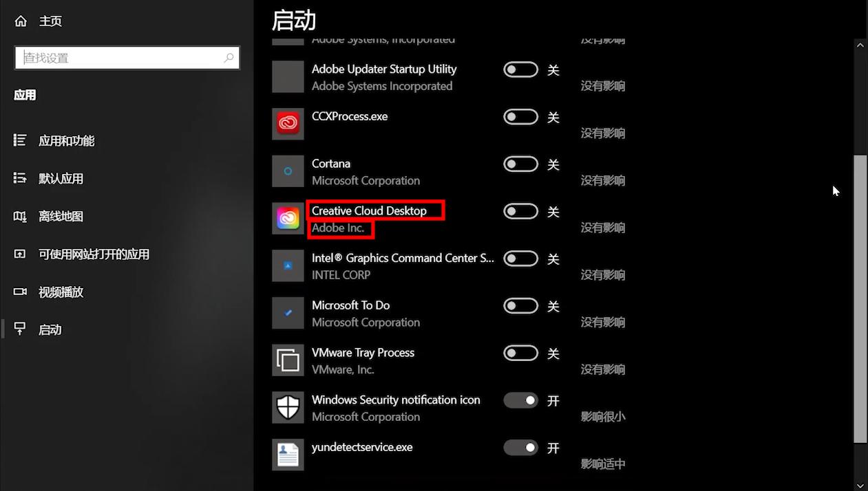Turn on Creative Cloud Desktop toggle
Image resolution: width=868 pixels, height=491 pixels.
[520, 211]
